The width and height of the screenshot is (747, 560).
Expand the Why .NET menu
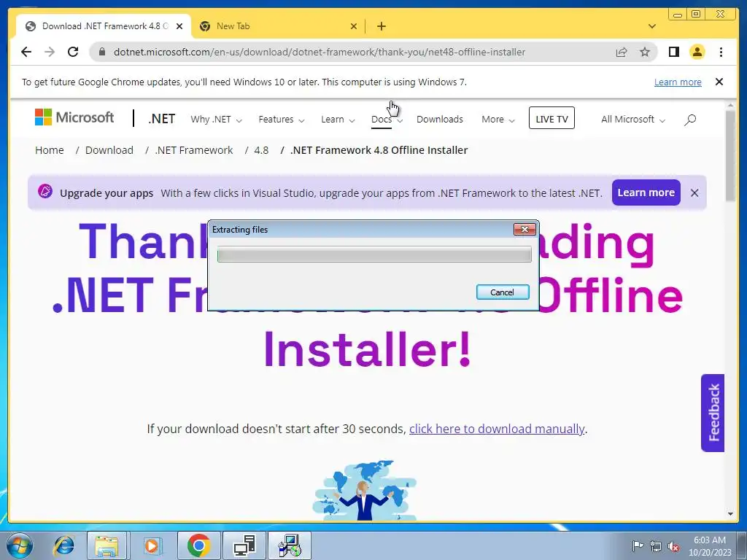tap(216, 119)
